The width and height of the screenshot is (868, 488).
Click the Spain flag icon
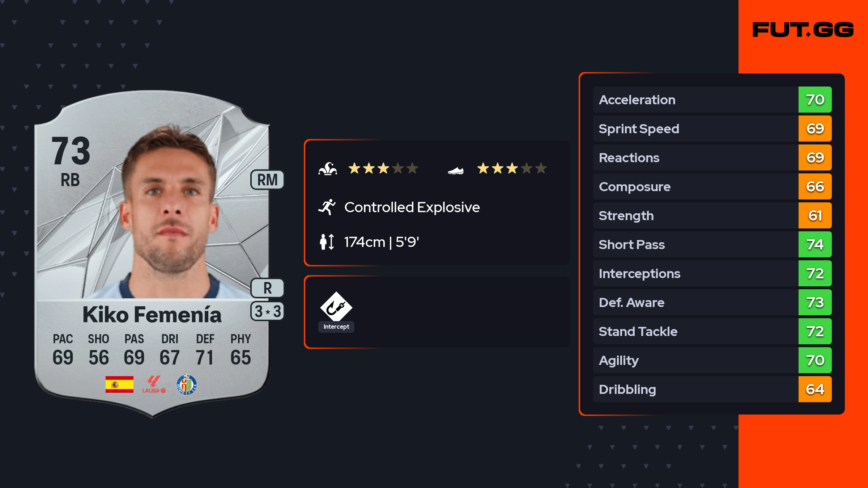[x=119, y=384]
